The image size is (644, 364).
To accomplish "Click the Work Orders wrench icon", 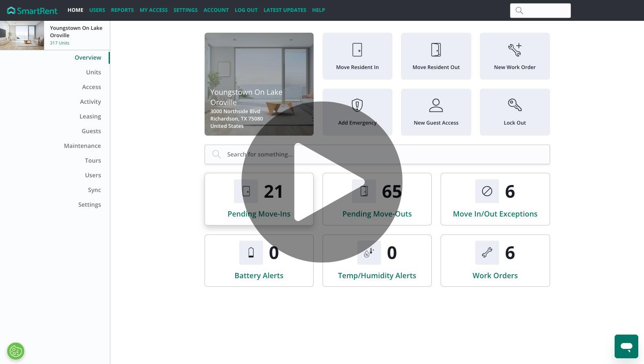I will (x=487, y=253).
